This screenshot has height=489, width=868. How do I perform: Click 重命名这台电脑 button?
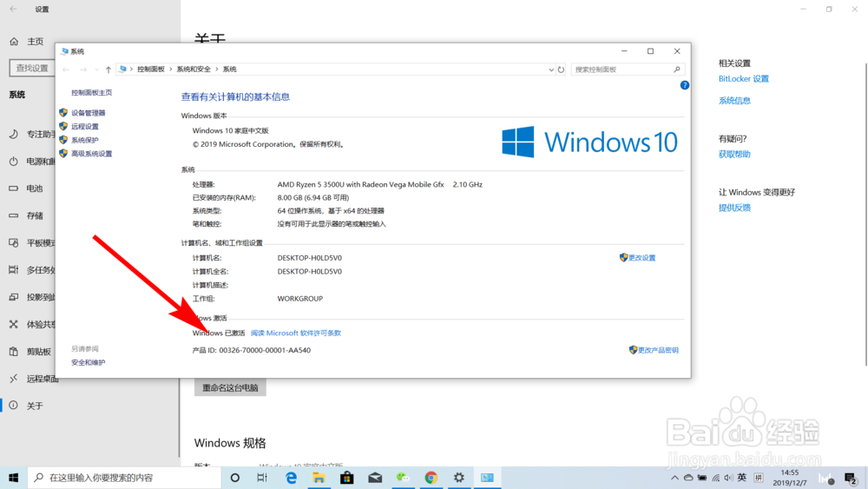[x=230, y=387]
